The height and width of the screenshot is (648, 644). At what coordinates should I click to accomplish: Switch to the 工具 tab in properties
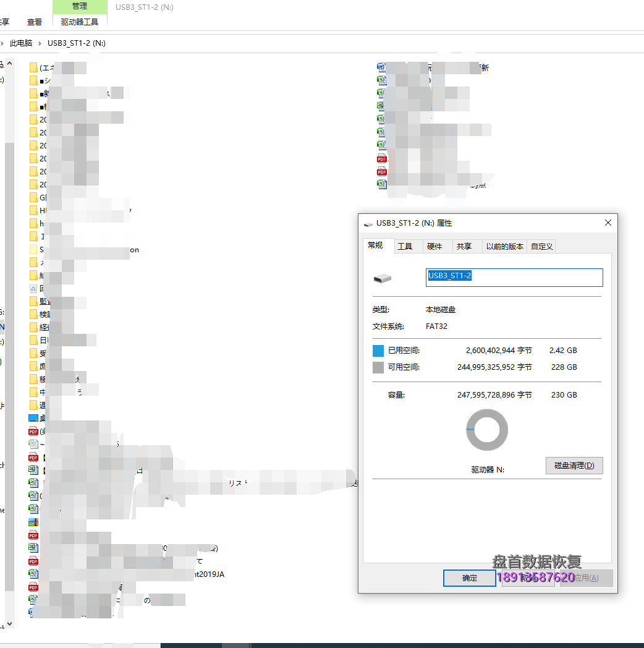(405, 246)
